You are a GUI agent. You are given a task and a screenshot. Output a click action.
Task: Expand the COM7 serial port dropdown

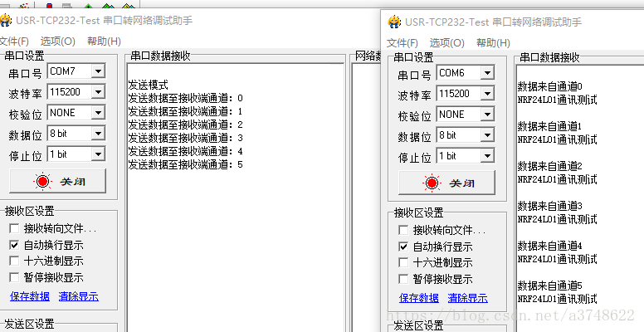[98, 71]
